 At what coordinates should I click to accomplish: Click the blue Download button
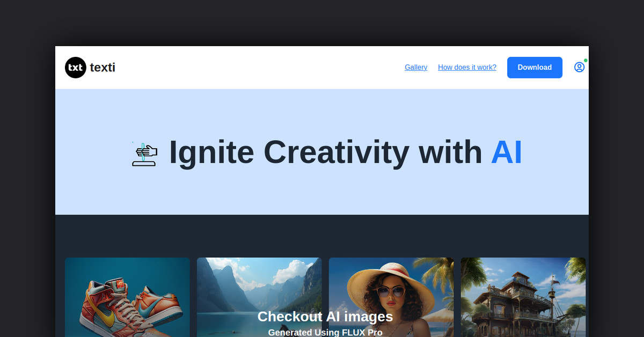pyautogui.click(x=535, y=68)
